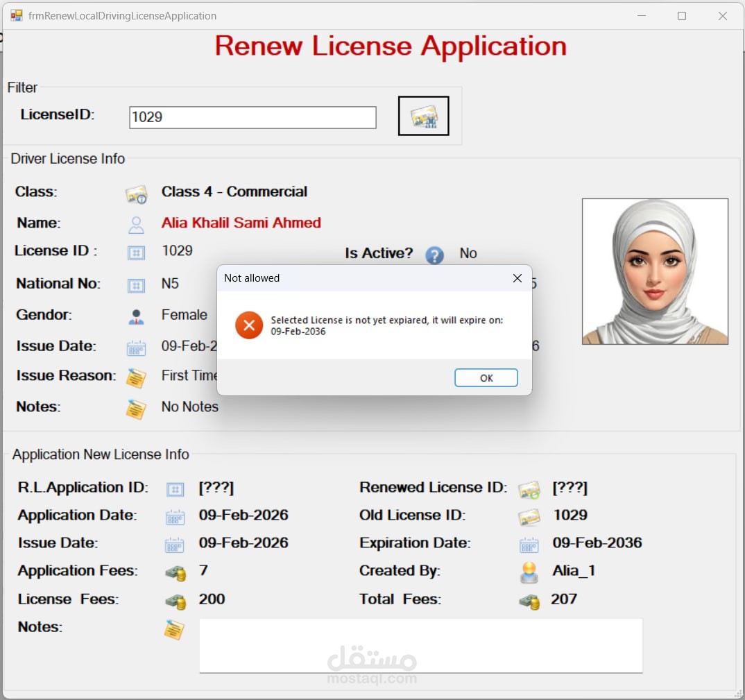745x700 pixels.
Task: Click the Class license card icon
Action: (x=136, y=194)
